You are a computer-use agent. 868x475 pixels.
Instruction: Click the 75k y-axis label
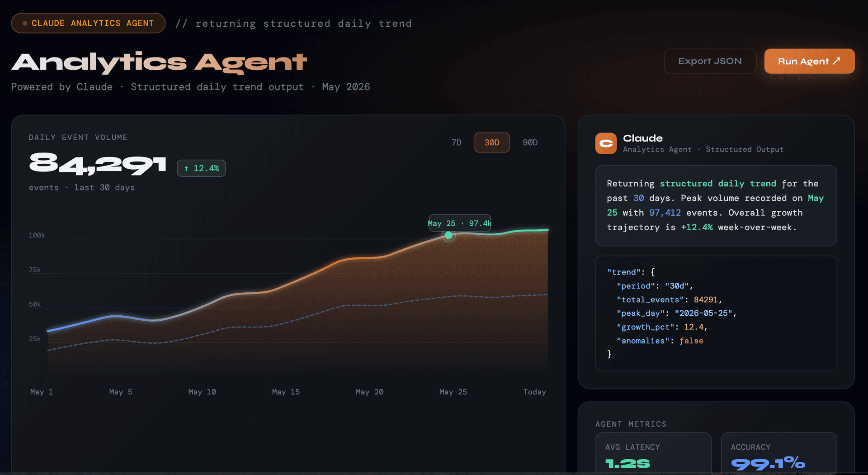[35, 270]
